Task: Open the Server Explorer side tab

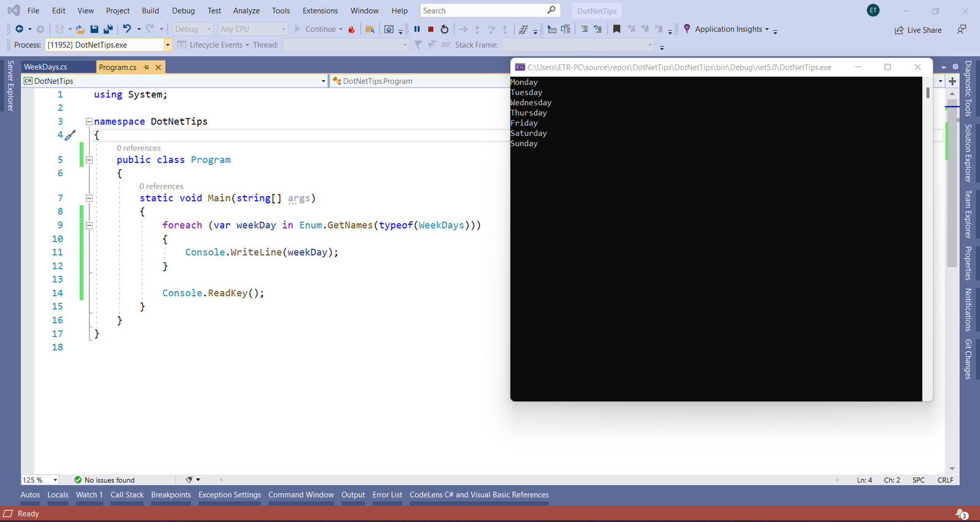Action: pyautogui.click(x=10, y=86)
